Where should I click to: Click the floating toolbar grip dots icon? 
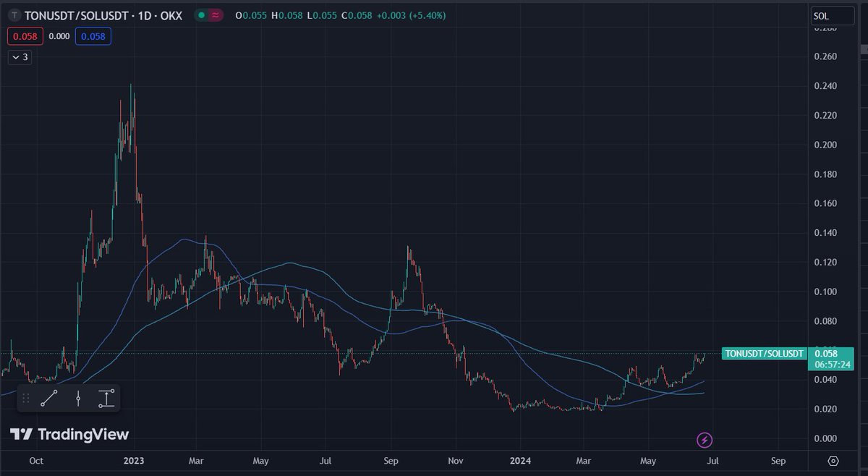point(25,397)
